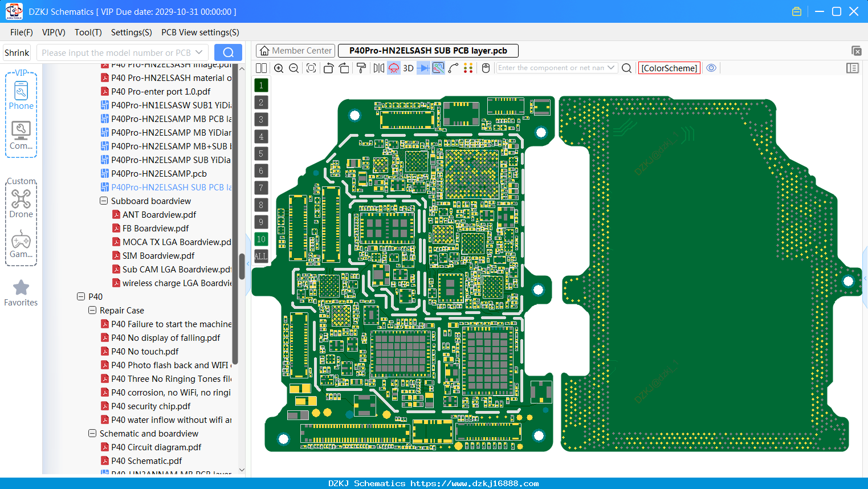Zoom in on the PCB view
The image size is (868, 489).
tap(279, 68)
